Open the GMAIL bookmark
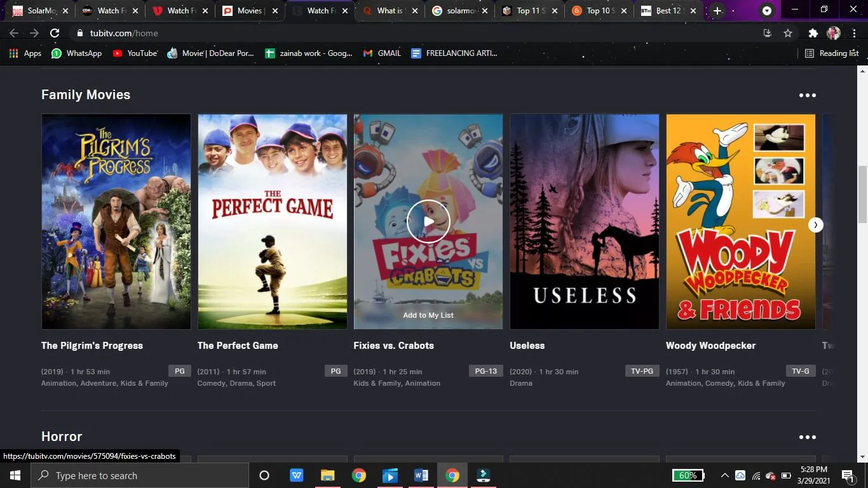This screenshot has height=488, width=868. click(x=382, y=53)
